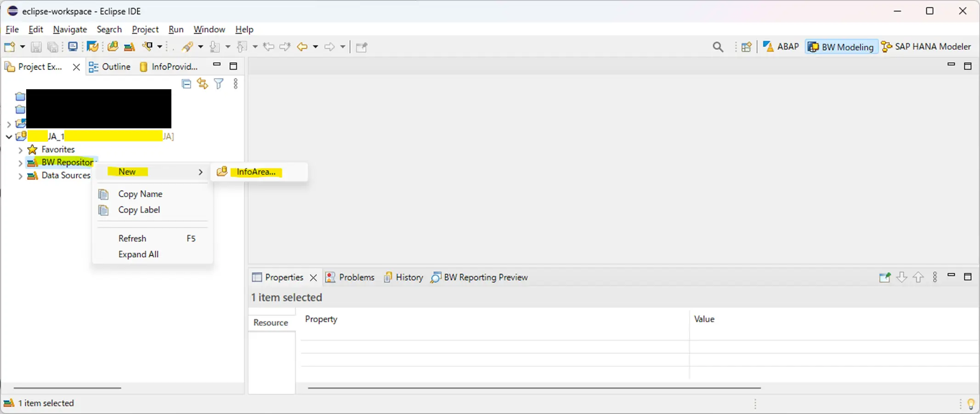Click the wrench tools toolbar icon
Screen dimensions: 980x414
click(x=147, y=46)
